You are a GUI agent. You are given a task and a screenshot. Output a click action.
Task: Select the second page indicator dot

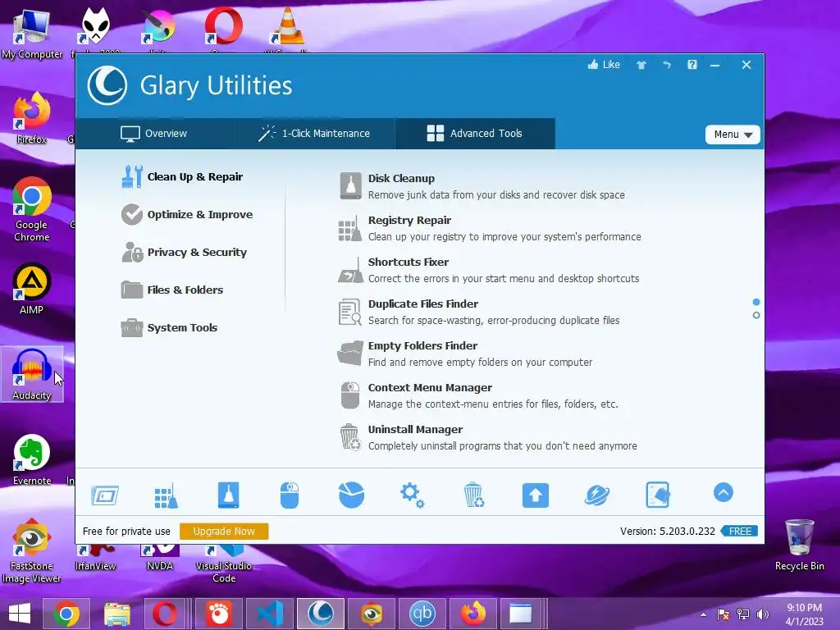point(756,315)
